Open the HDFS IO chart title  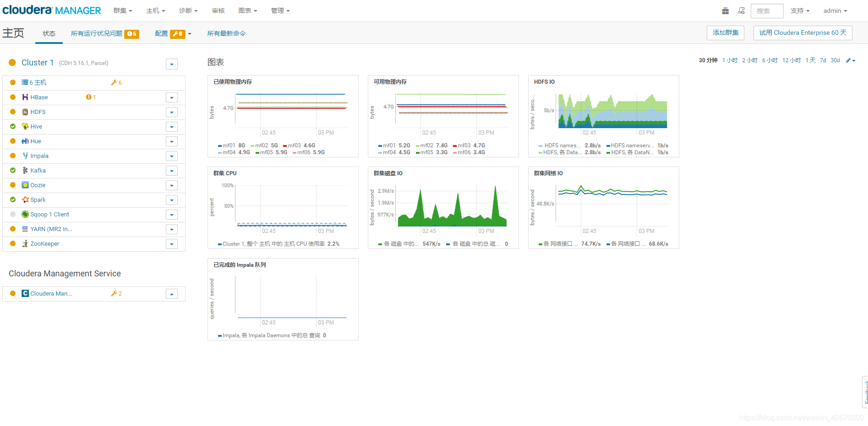point(544,82)
